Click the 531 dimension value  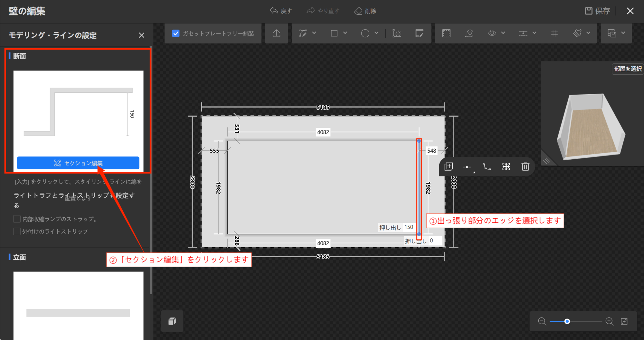coord(237,128)
